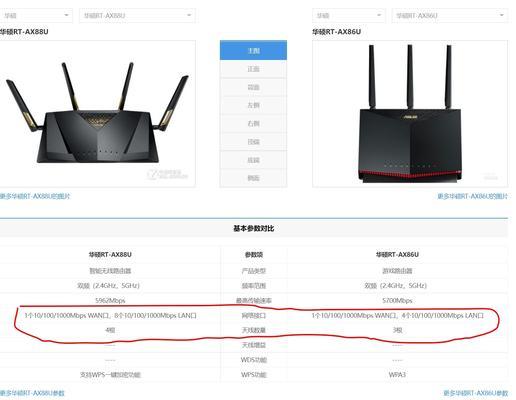Switch to the 底端 view tab
This screenshot has width=516, height=400.
253,160
